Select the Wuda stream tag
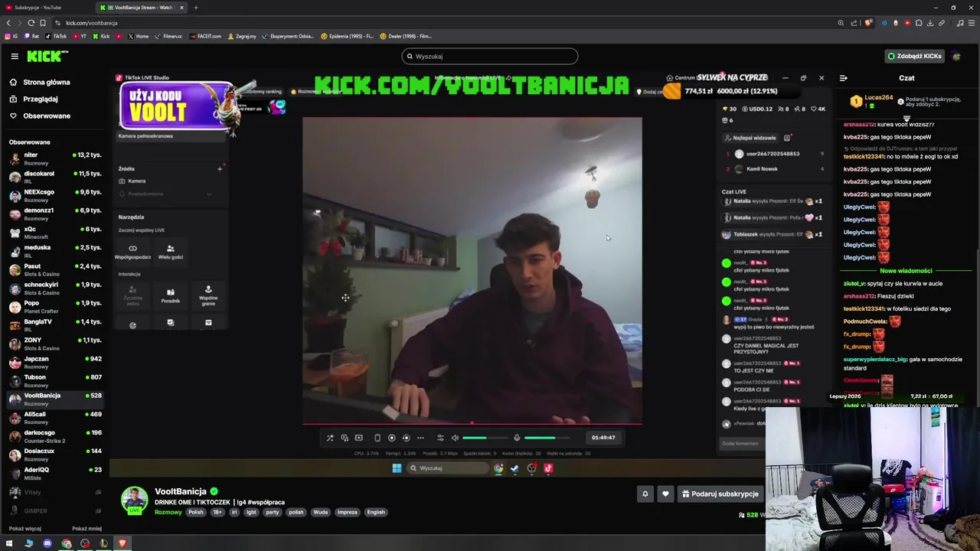The width and height of the screenshot is (980, 551). 321,512
